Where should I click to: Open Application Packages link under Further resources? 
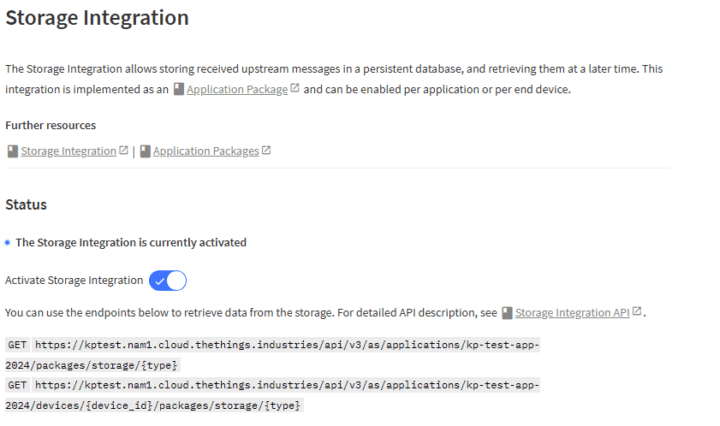pyautogui.click(x=206, y=151)
